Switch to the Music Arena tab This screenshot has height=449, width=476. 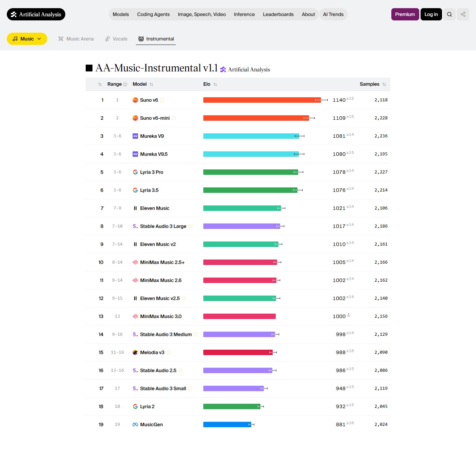(76, 39)
